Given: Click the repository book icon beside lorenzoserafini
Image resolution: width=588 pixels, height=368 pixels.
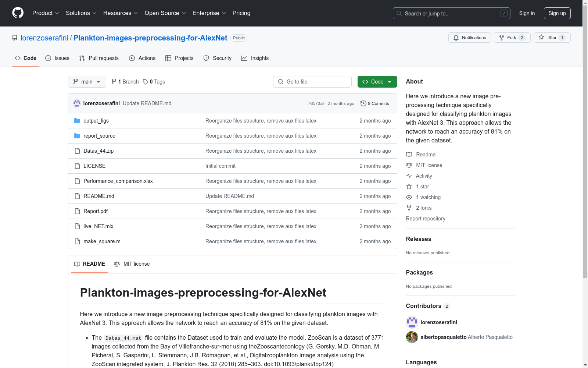Looking at the screenshot, I should coord(15,38).
